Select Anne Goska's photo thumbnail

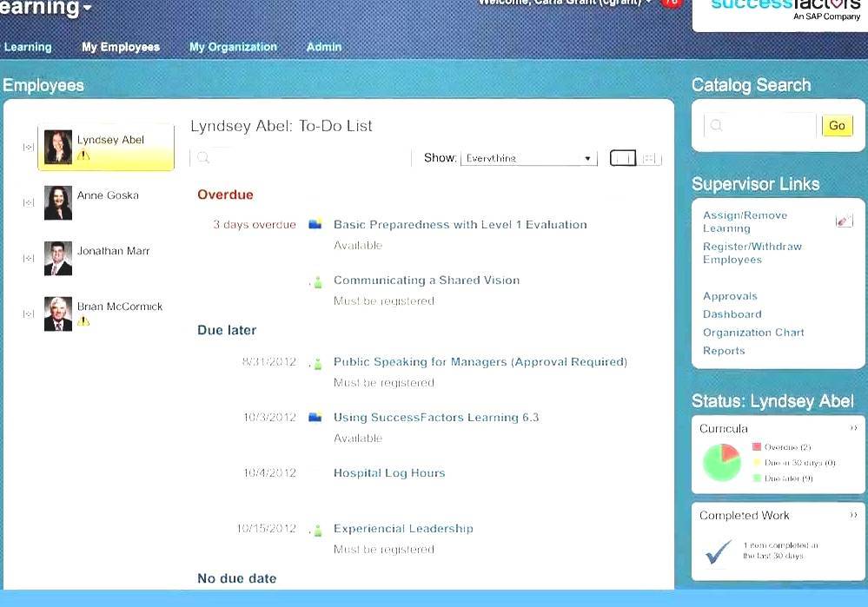point(58,202)
